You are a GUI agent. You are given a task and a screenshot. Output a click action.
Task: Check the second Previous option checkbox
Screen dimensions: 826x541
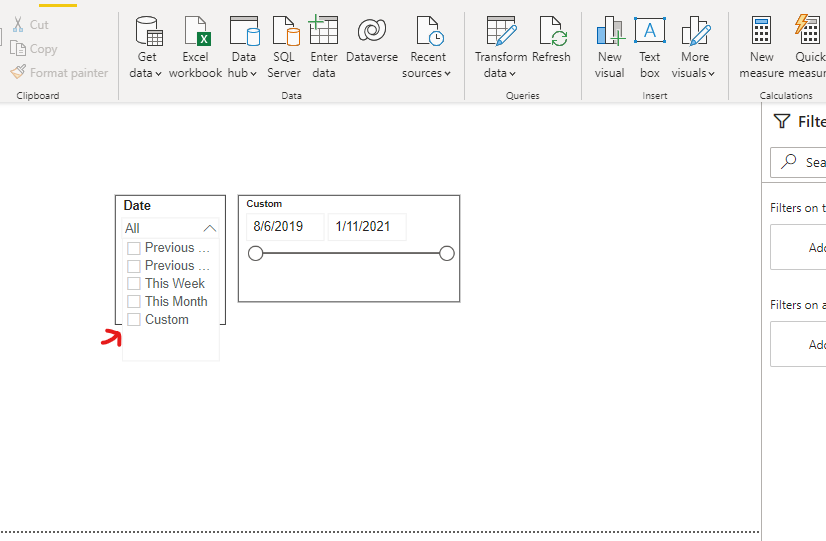coord(134,266)
